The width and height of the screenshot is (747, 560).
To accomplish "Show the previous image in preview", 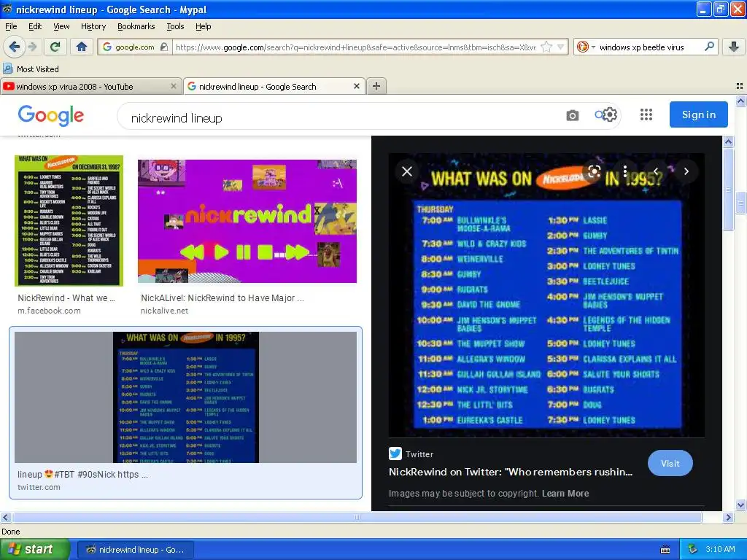I will tap(656, 171).
